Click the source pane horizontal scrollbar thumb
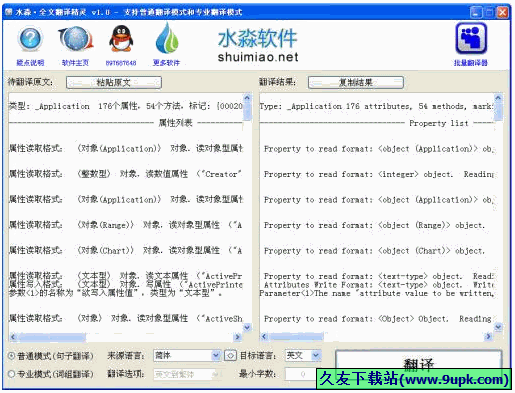 (51, 337)
